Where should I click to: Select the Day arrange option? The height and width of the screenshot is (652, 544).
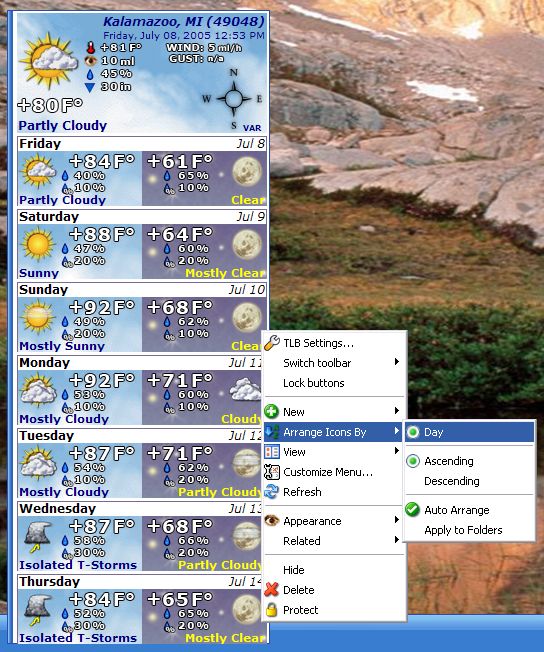[x=470, y=432]
